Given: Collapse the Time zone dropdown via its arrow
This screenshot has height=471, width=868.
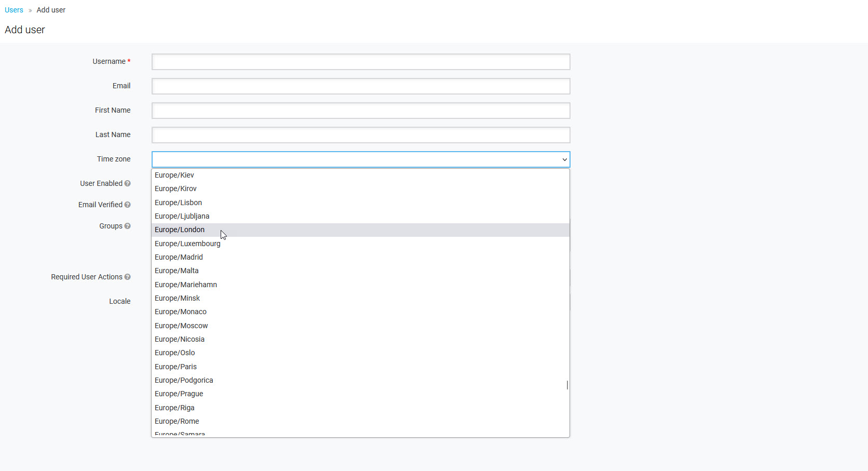Looking at the screenshot, I should pyautogui.click(x=564, y=159).
